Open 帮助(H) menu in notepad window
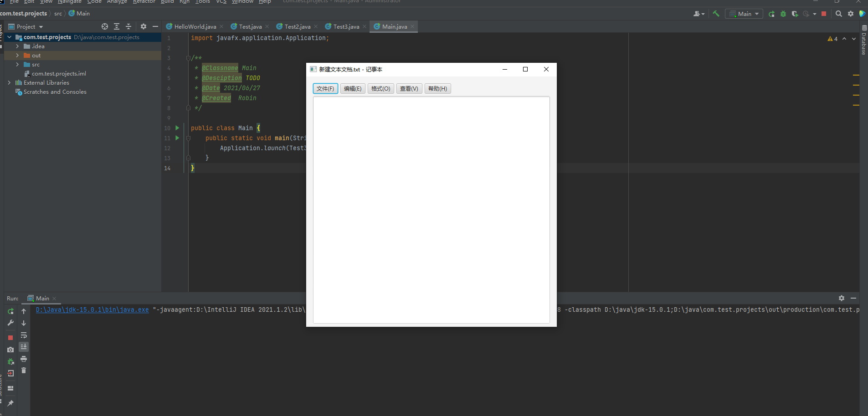The width and height of the screenshot is (868, 416). [x=438, y=88]
